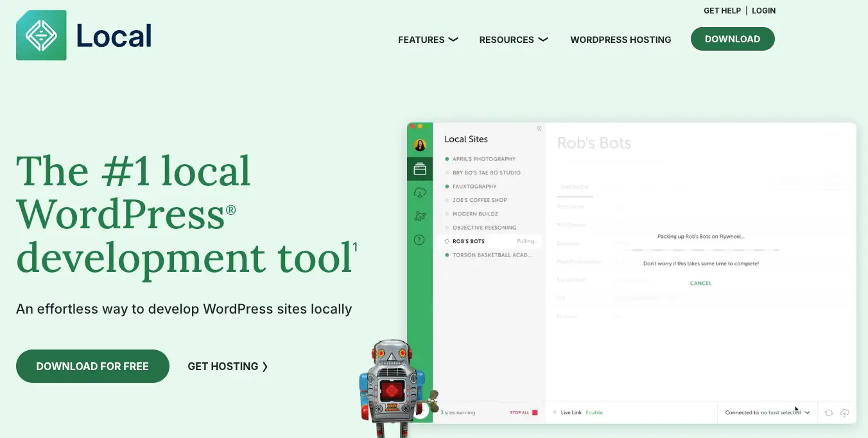The image size is (868, 438).
Task: Open the account avatar in the sidebar
Action: click(x=421, y=144)
